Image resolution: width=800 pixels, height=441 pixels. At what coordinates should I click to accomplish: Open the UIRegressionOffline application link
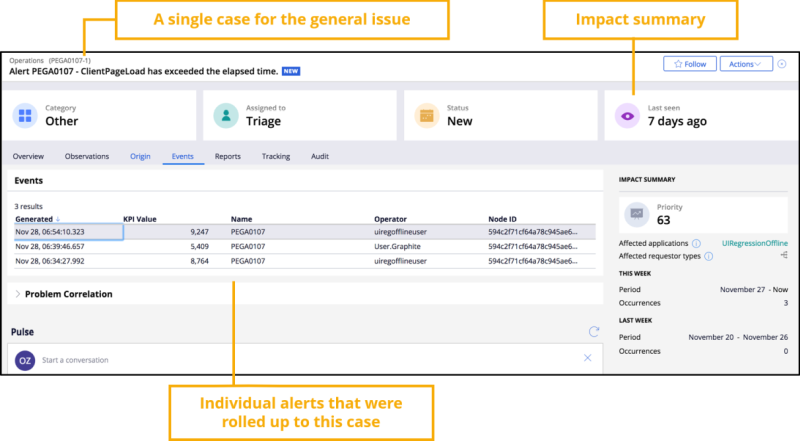[x=755, y=243]
